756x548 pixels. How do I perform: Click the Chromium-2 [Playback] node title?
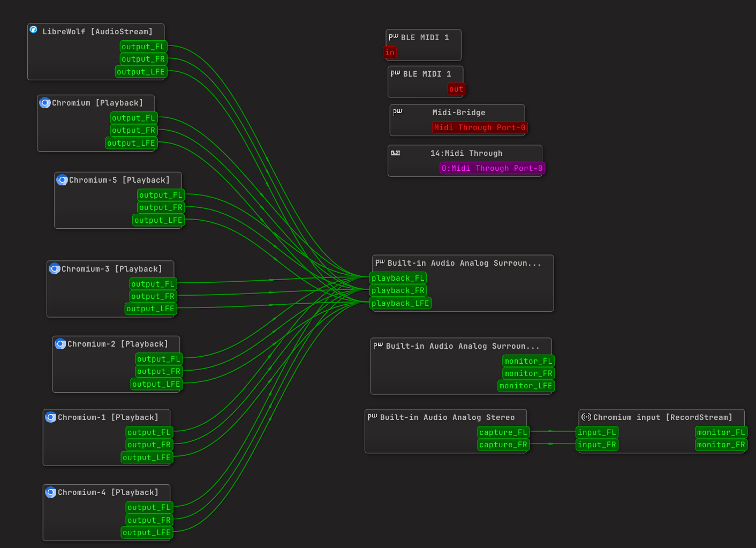tap(118, 344)
